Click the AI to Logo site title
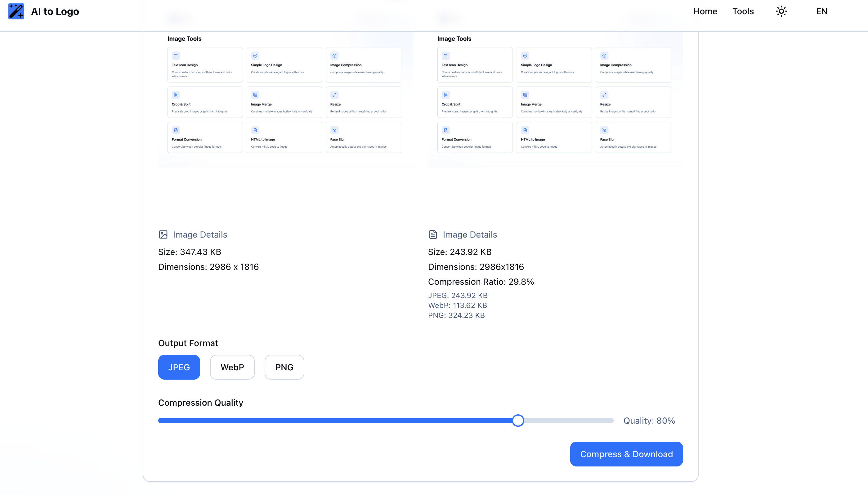 pos(55,11)
